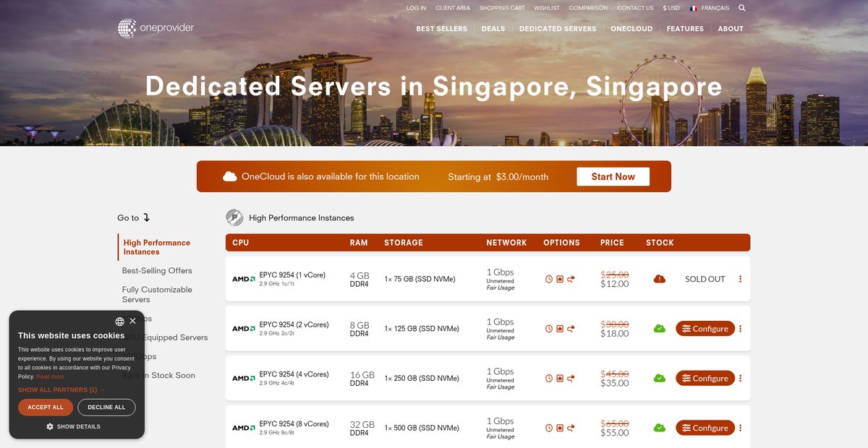This screenshot has width=868, height=448.
Task: Click the square option icon in 32 GB row
Action: (560, 428)
